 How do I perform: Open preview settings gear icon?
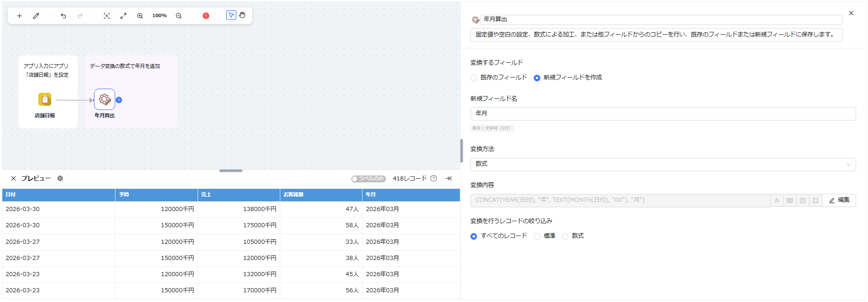[60, 178]
